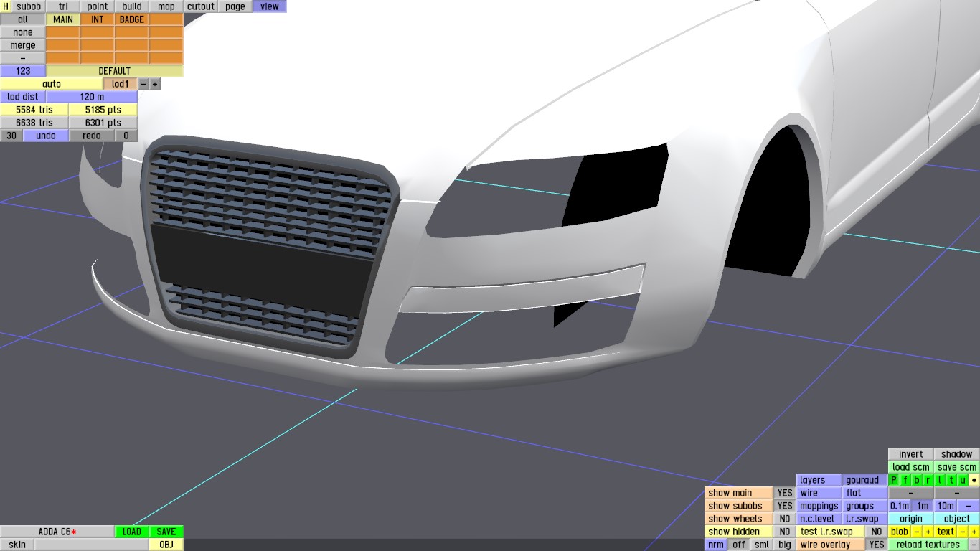Click the load scm button
980x551 pixels.
coord(911,467)
